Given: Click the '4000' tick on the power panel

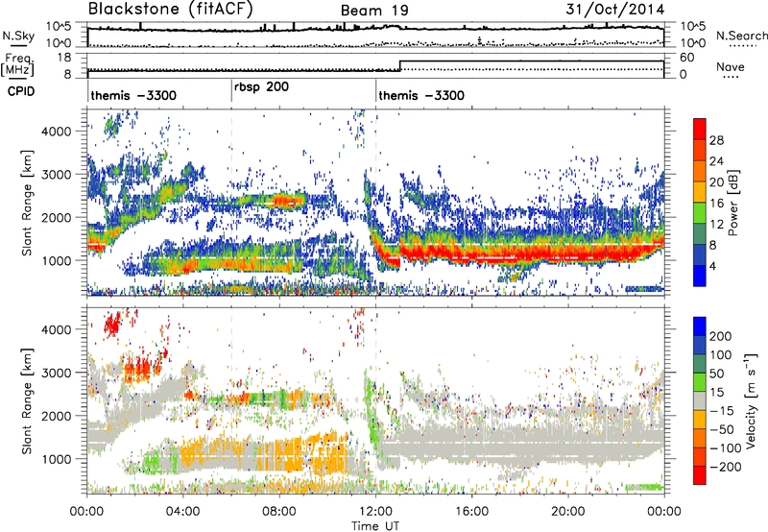Looking at the screenshot, I should click(57, 132).
